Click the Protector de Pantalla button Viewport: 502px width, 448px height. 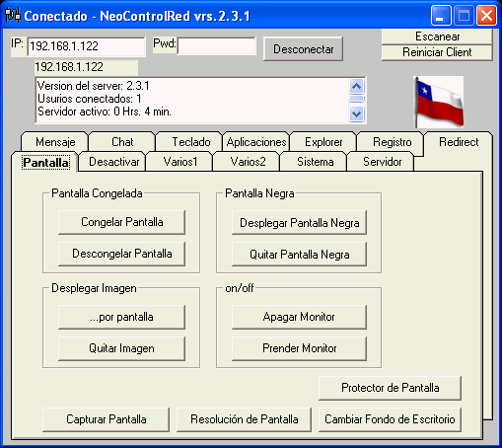pos(390,388)
